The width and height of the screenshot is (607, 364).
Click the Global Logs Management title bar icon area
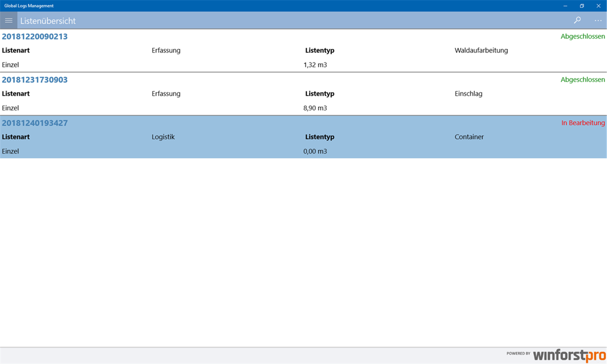(x=28, y=6)
